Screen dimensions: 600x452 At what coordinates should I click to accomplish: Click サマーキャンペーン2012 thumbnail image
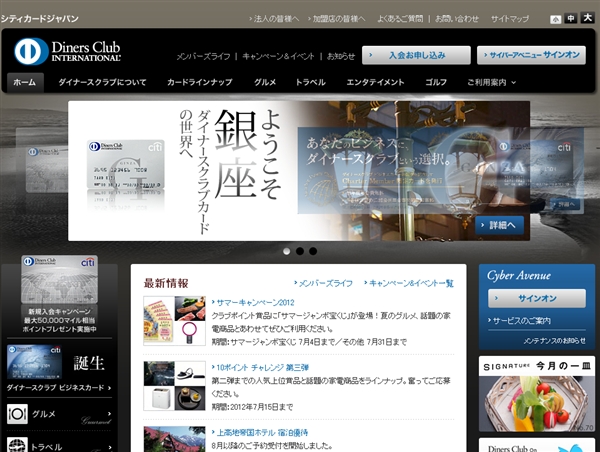(x=174, y=321)
